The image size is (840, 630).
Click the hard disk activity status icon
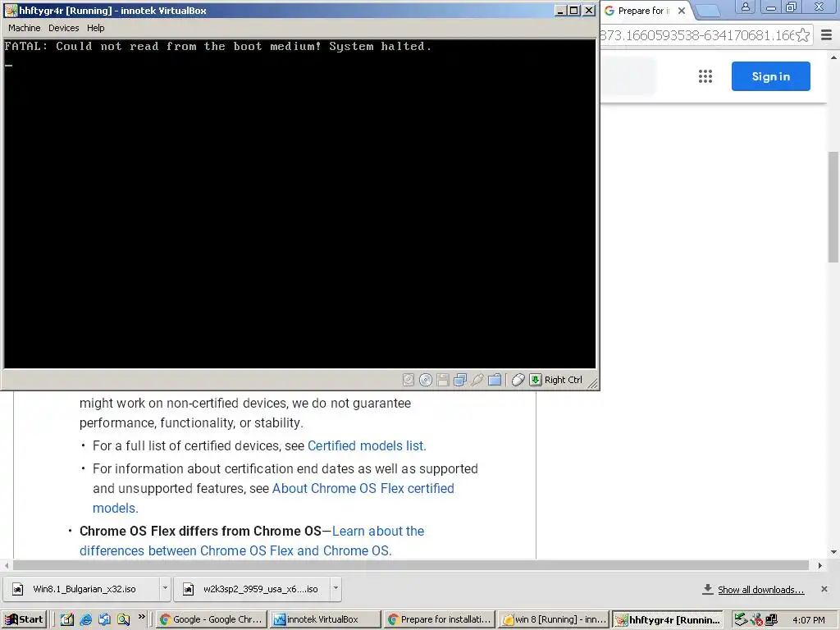409,380
